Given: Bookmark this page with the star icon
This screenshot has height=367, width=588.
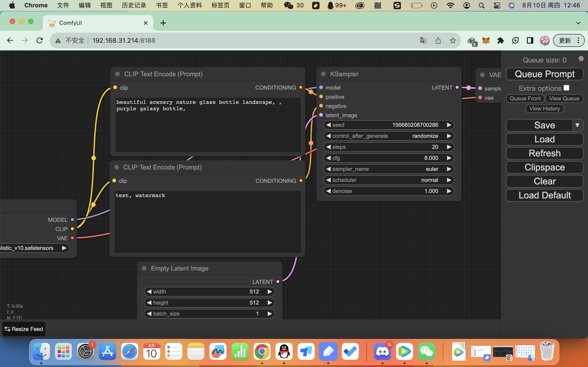Looking at the screenshot, I should point(453,40).
